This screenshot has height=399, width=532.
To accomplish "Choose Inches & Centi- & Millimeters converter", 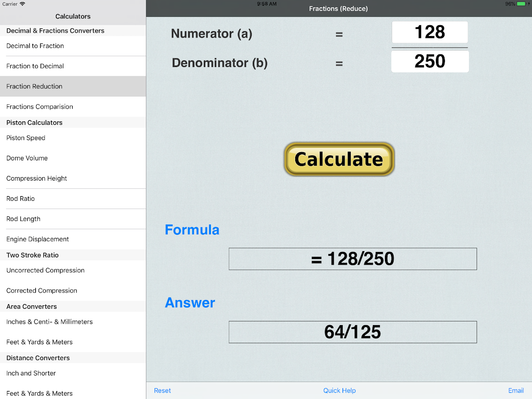I will 49,322.
